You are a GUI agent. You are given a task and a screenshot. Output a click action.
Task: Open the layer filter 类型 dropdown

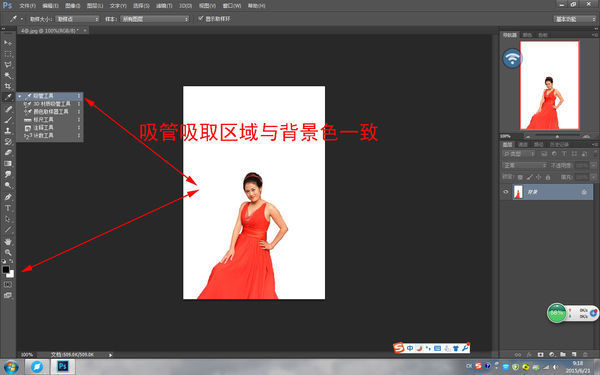point(518,154)
